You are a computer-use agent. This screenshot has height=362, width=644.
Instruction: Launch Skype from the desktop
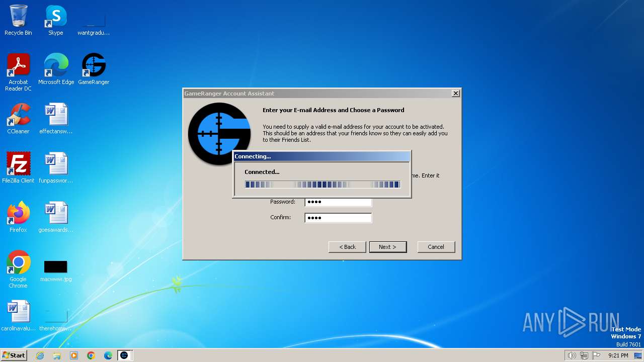pos(56,20)
